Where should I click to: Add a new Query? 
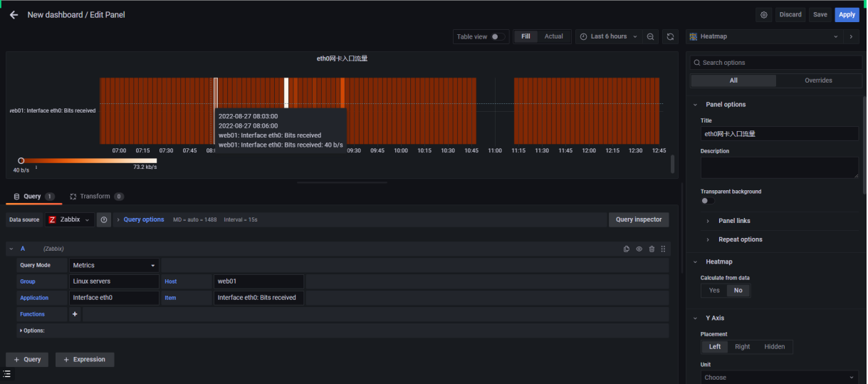[27, 360]
